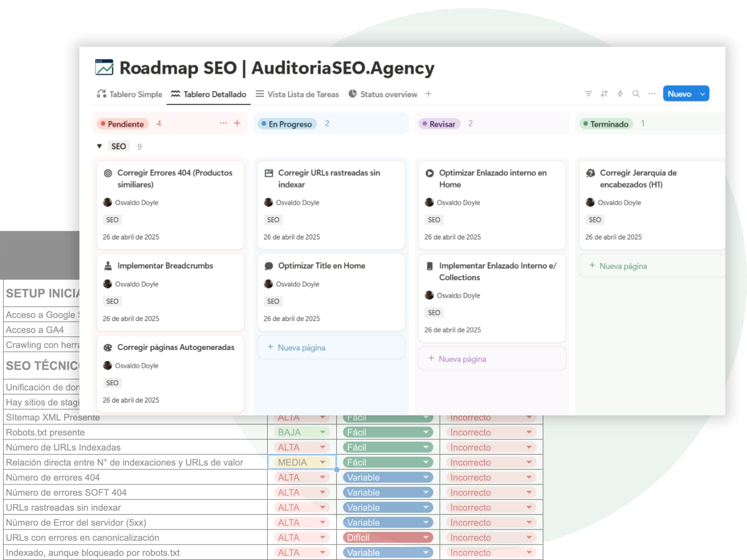Open MEDIA priority dropdown in selected cell
The width and height of the screenshot is (747, 560).
[322, 462]
